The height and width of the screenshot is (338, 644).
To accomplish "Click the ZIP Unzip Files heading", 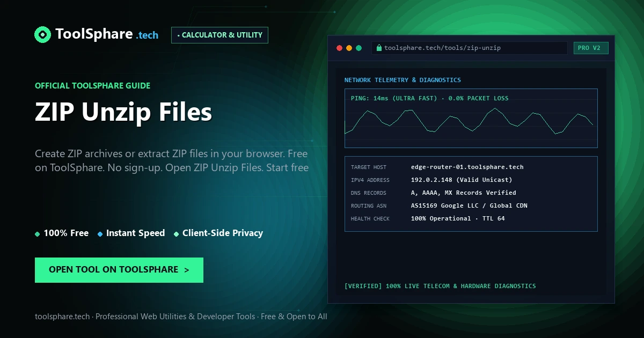I will pos(123,112).
